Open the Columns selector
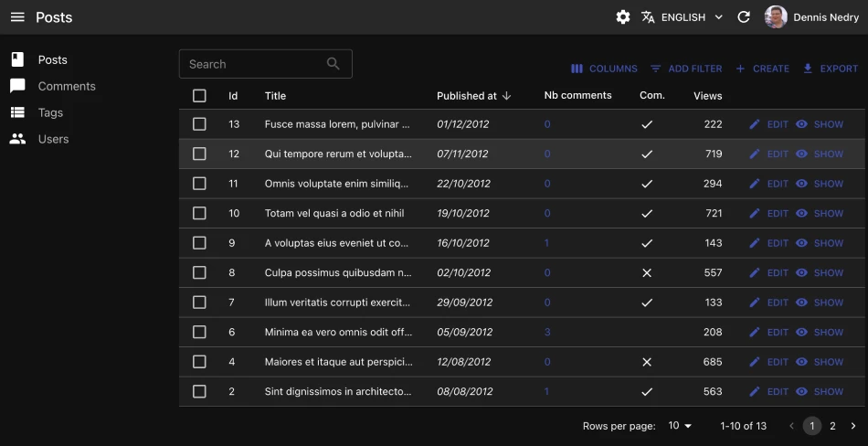Image resolution: width=868 pixels, height=446 pixels. tap(604, 69)
